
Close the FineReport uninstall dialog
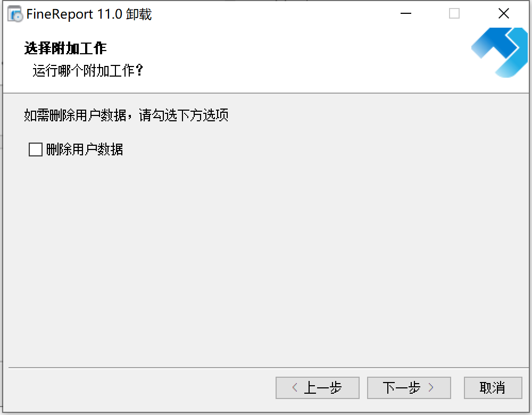coord(503,14)
